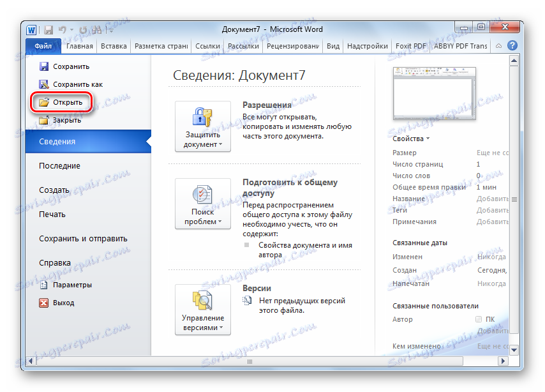Screen dimensions: 545x392
Task: Click Открыть to open a document
Action: pyautogui.click(x=61, y=102)
